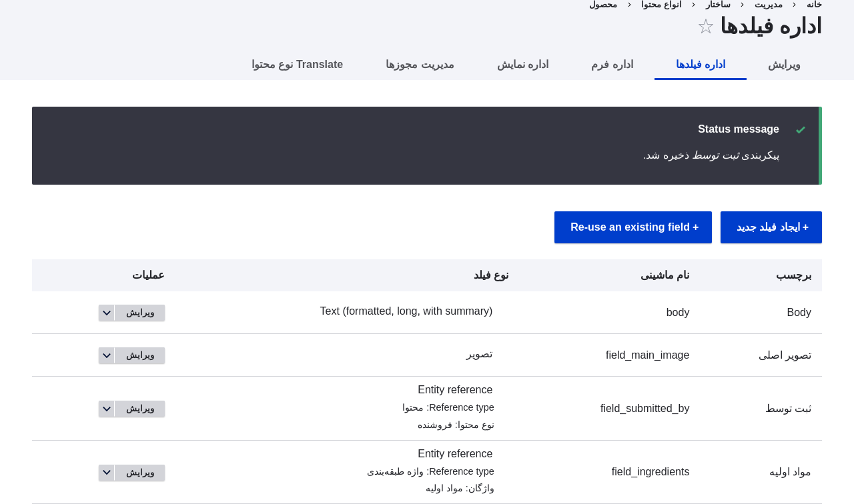Click the ایجاد فیلد جدید button
Screen dimensions: 854x504
tap(771, 227)
